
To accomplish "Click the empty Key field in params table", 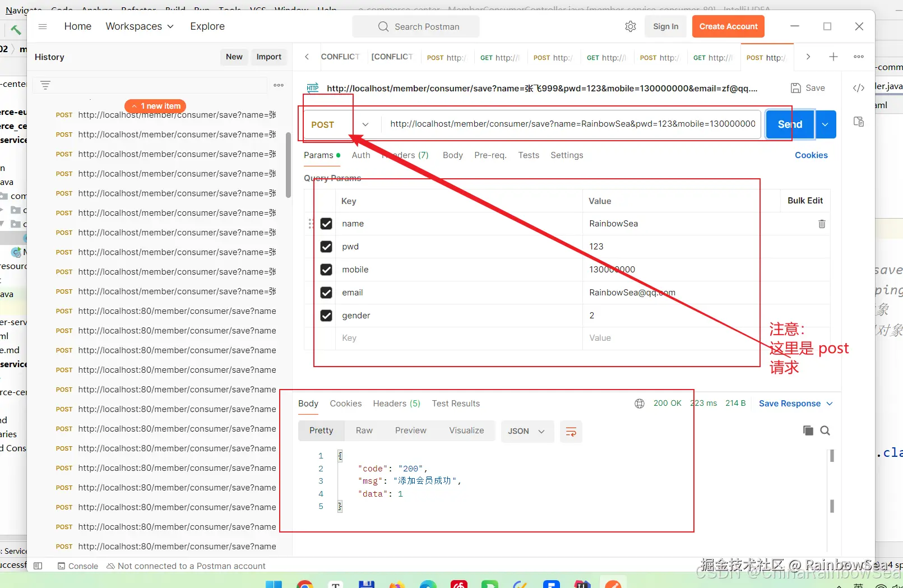I will pos(459,338).
